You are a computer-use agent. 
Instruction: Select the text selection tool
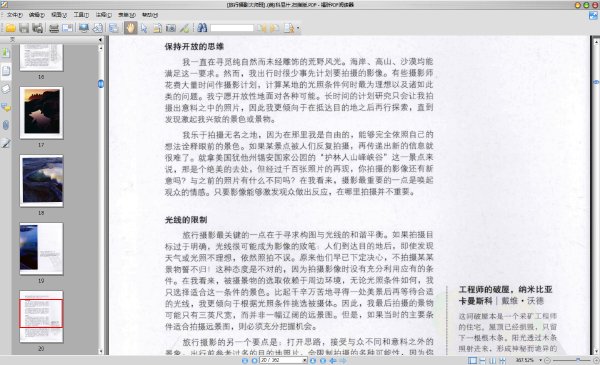click(x=157, y=28)
